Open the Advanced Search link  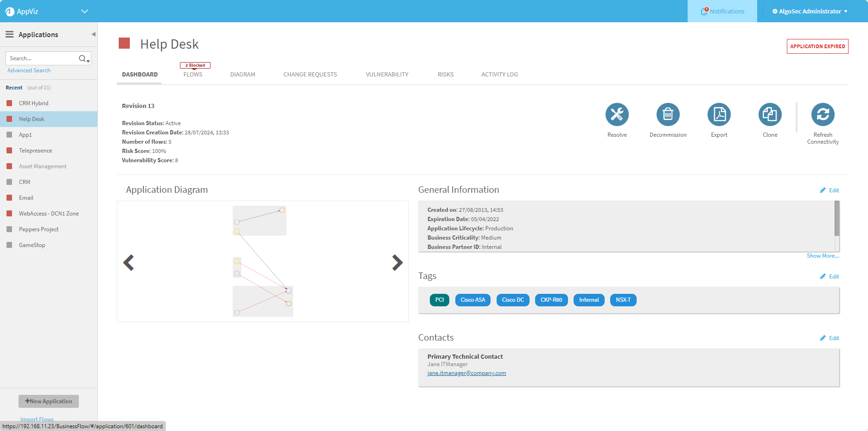coord(29,70)
